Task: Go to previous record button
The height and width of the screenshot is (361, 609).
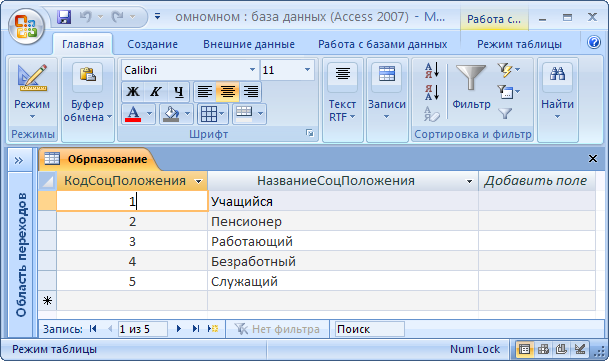Action: [x=110, y=329]
